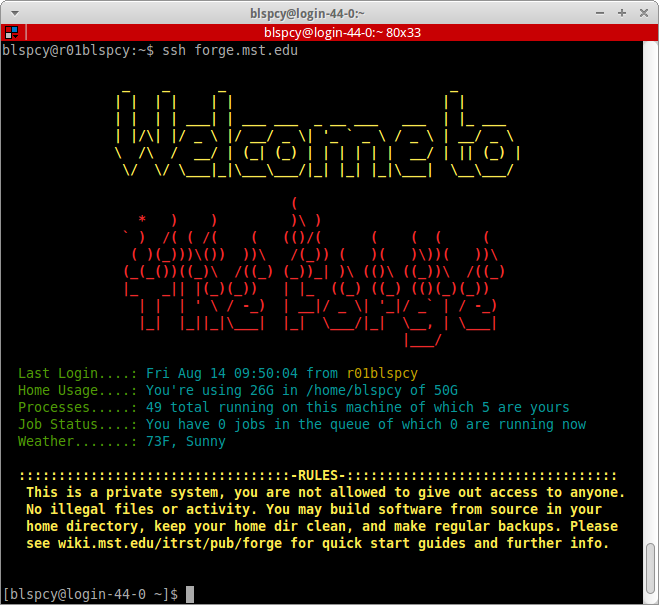
Task: Click '49 total running on this machine' text
Action: (x=274, y=407)
